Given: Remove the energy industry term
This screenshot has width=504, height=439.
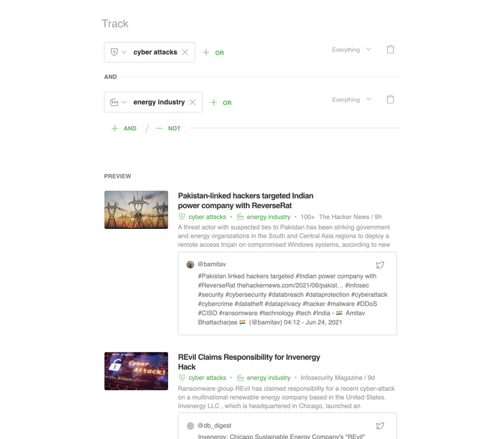Looking at the screenshot, I should (193, 102).
